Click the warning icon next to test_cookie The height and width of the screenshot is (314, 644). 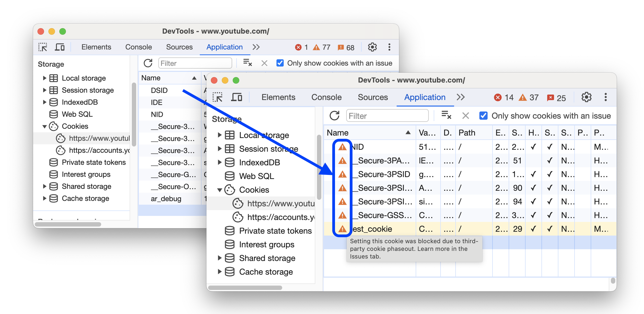coord(342,229)
